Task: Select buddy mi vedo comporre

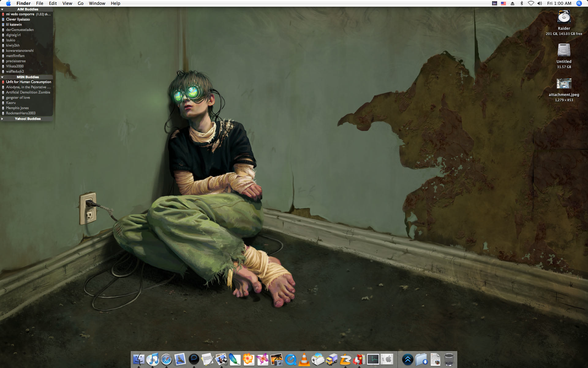Action: [x=27, y=14]
